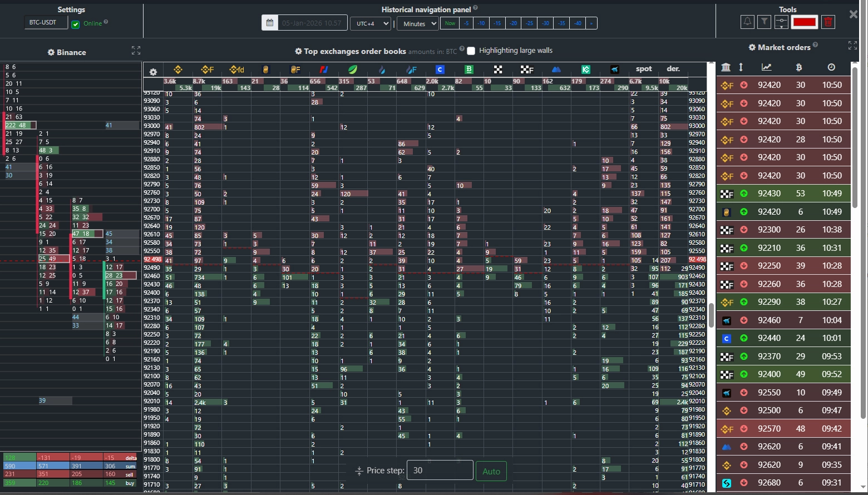Click the Bitcoin amount column icon in Market orders
The image size is (868, 495).
point(798,67)
